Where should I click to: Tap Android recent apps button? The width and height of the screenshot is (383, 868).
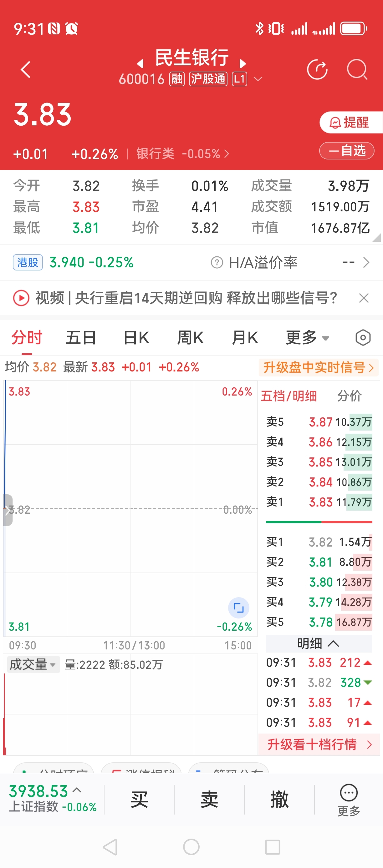(273, 847)
